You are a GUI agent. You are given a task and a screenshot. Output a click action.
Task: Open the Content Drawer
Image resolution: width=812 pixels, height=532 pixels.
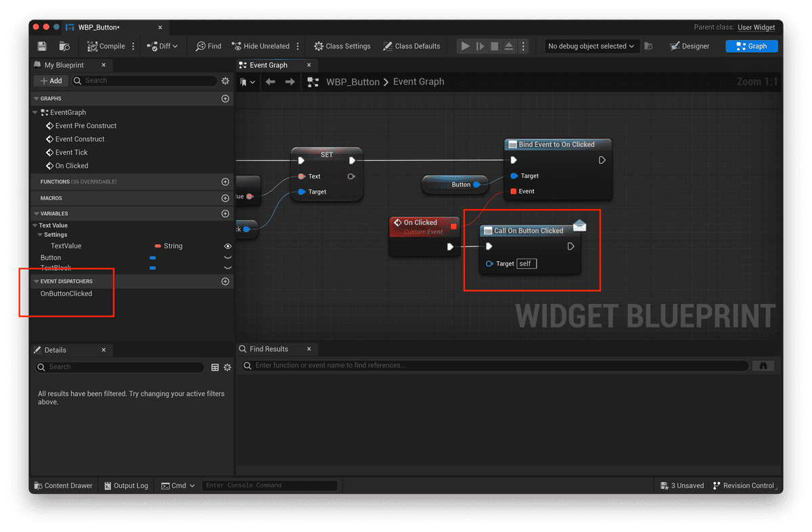click(x=63, y=485)
